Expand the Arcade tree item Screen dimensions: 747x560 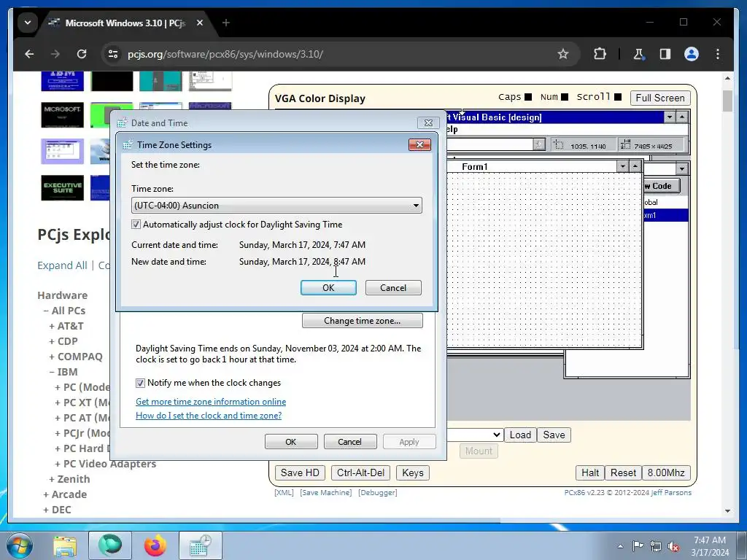coord(65,494)
